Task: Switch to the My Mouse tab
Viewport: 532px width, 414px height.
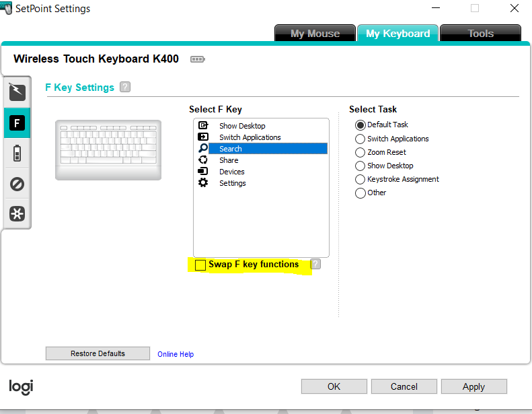Action: tap(315, 33)
